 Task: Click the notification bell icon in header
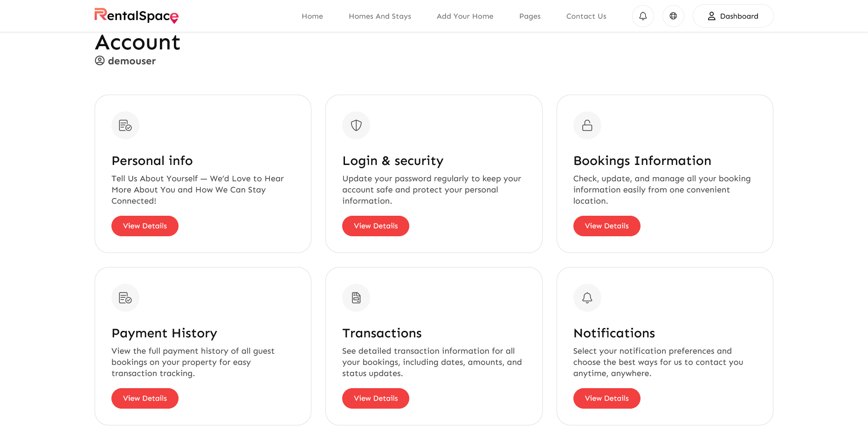(x=643, y=16)
